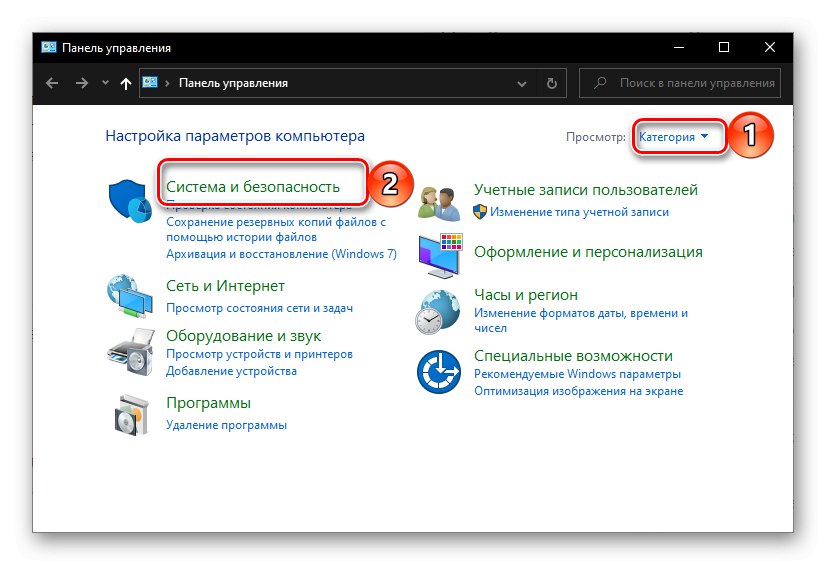Maximize the Control Panel window

(724, 47)
